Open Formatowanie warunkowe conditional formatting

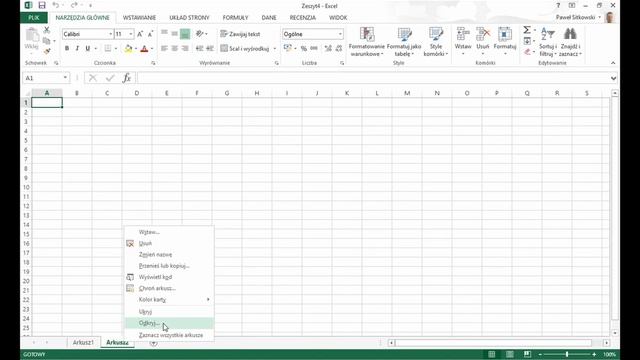click(x=367, y=42)
